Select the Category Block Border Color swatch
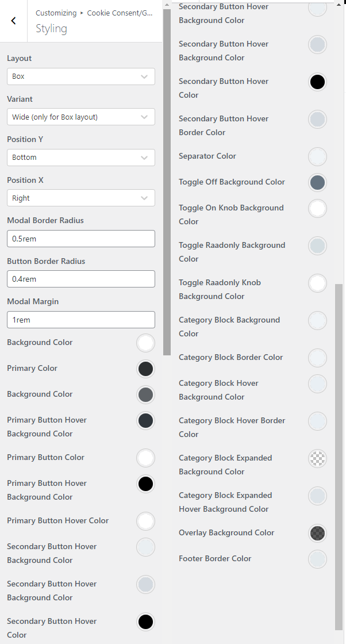 coord(318,358)
